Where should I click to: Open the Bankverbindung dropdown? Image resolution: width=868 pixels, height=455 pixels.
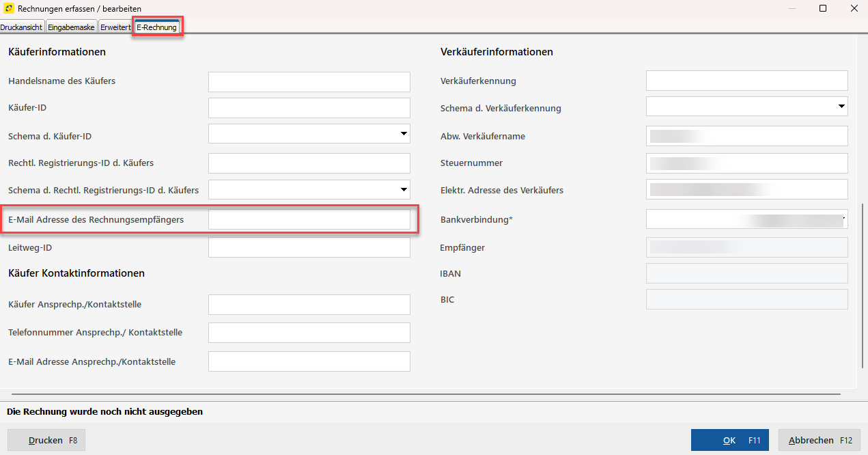tap(747, 219)
